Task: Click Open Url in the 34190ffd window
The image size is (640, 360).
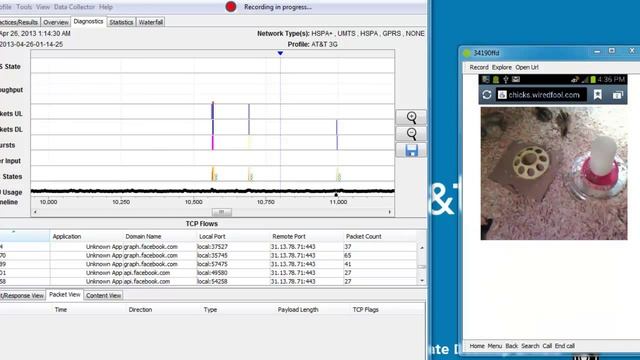Action: pyautogui.click(x=527, y=67)
